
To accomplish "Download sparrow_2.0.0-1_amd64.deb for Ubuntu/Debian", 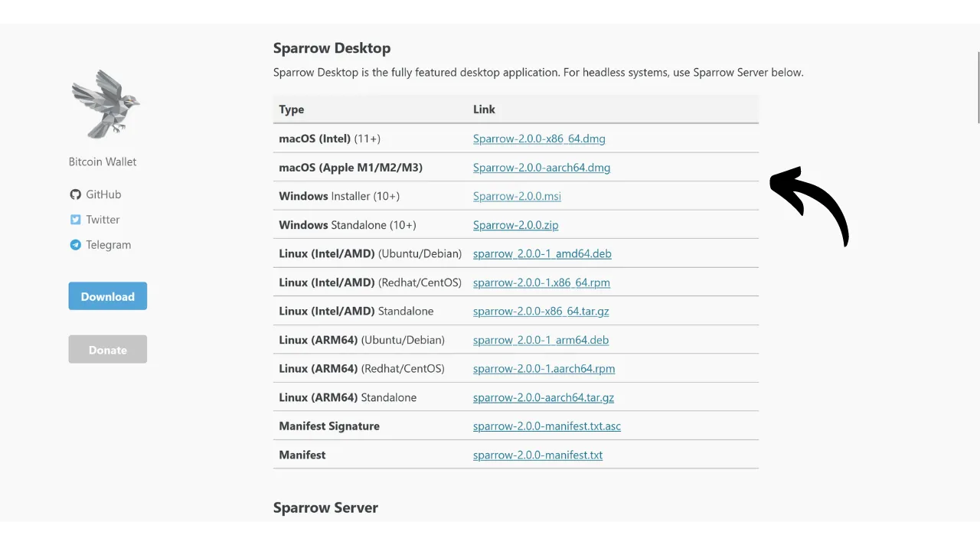I will pos(542,253).
